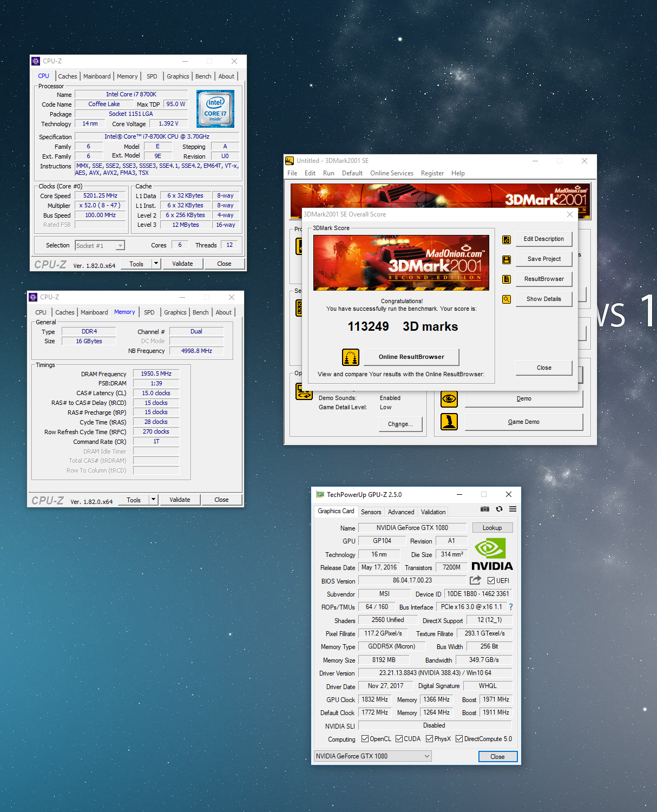The width and height of the screenshot is (657, 812).
Task: Click the Edit Description button
Action: tap(544, 239)
